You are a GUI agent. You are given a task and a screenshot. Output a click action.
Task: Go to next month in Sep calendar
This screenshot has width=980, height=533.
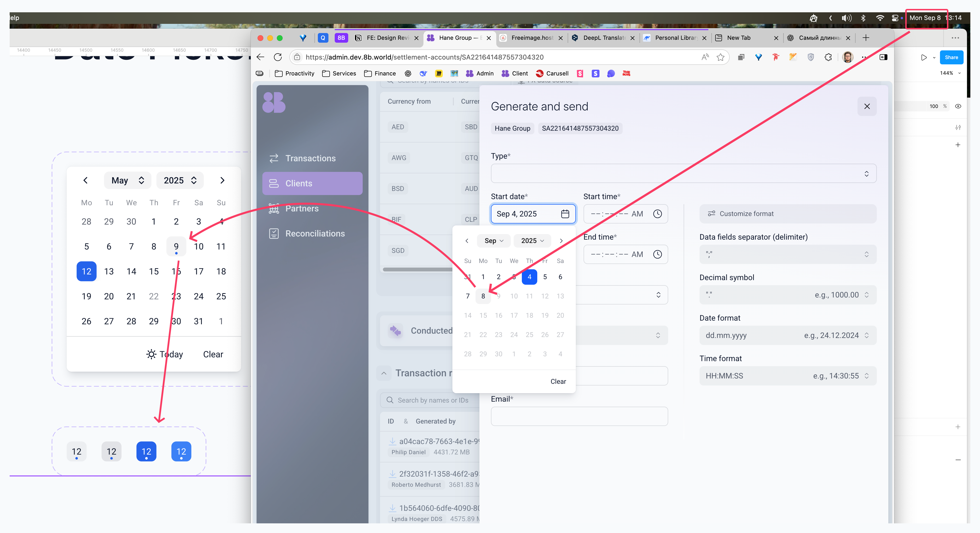(561, 241)
